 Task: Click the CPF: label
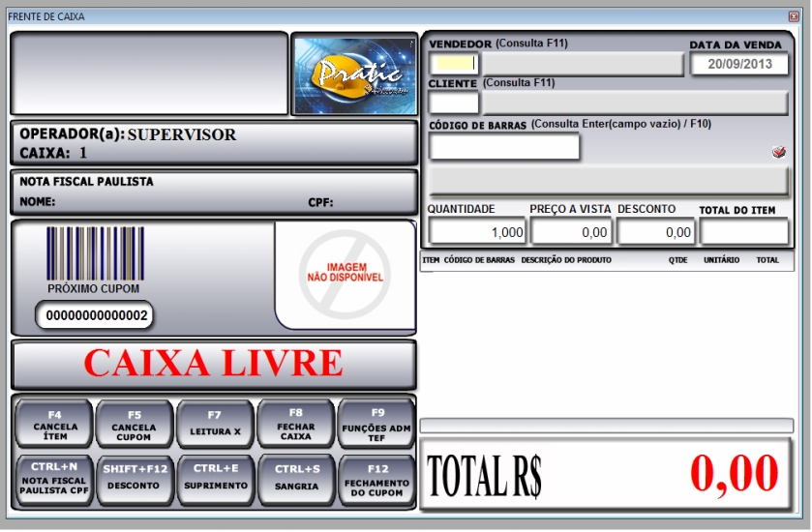320,202
